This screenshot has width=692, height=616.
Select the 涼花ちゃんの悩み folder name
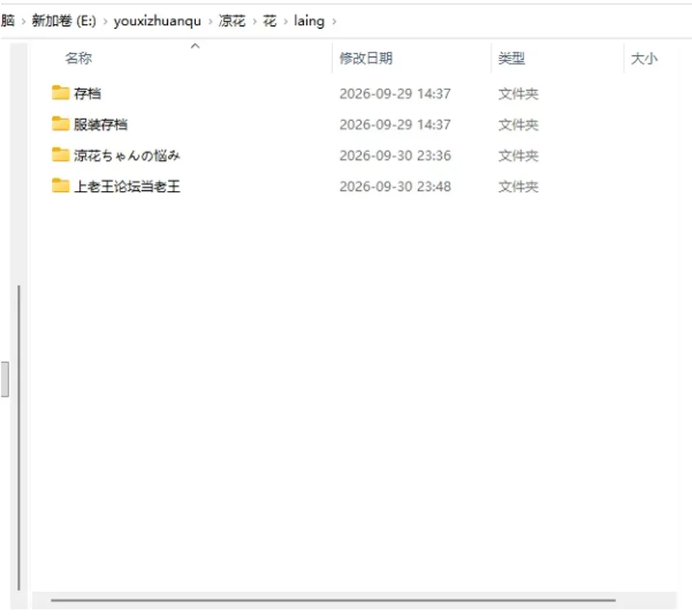(x=127, y=156)
